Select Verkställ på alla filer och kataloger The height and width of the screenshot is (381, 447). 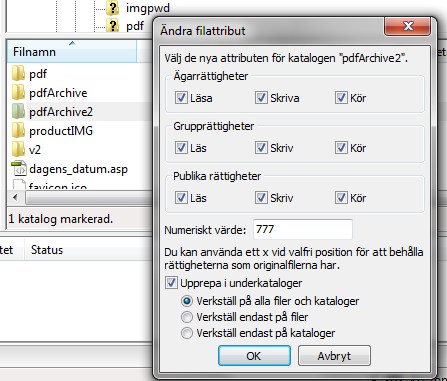(187, 301)
